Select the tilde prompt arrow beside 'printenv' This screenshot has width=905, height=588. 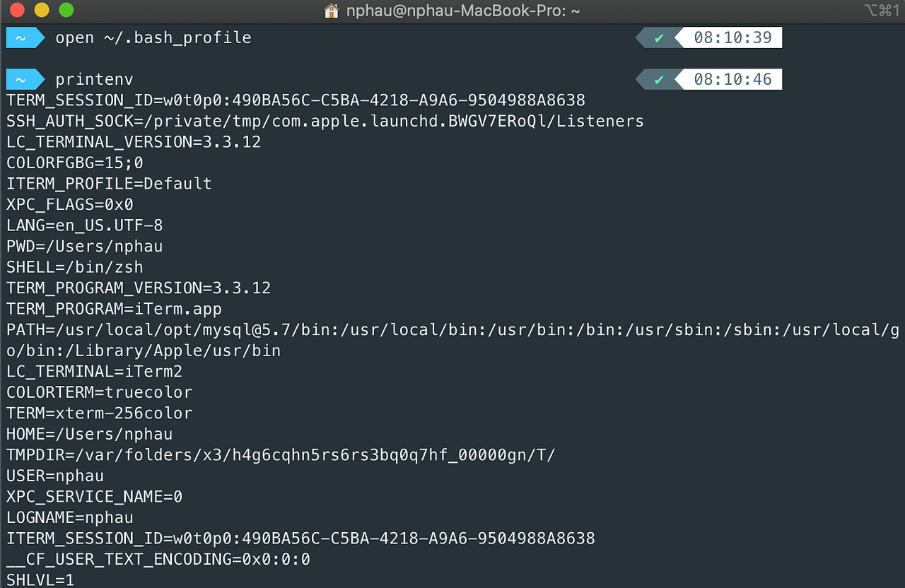point(23,78)
